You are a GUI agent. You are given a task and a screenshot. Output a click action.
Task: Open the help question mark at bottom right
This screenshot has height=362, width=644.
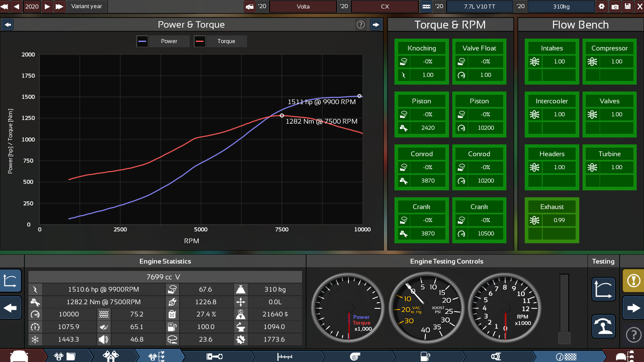point(633,335)
